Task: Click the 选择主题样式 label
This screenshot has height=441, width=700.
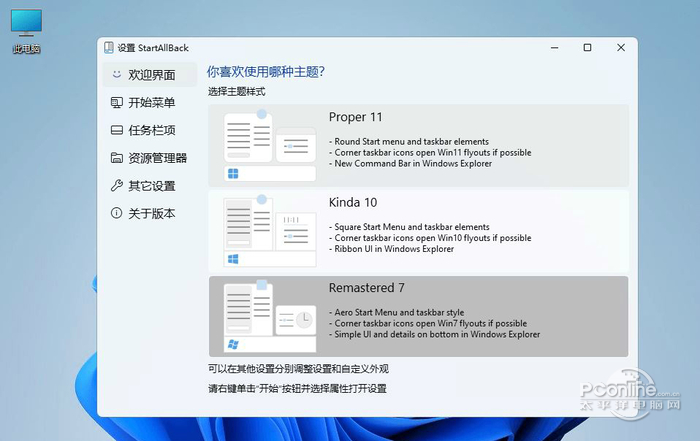Action: 237,92
